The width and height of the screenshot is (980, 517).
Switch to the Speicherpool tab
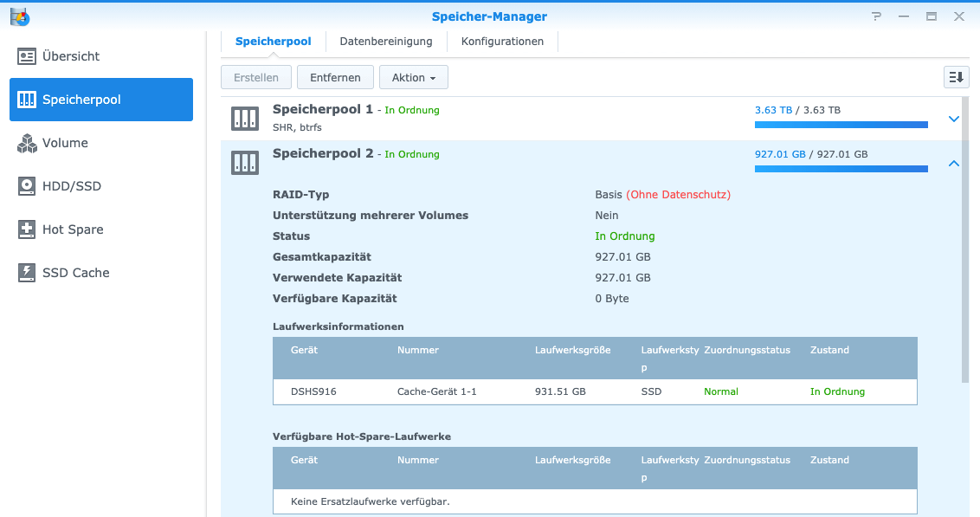click(273, 42)
